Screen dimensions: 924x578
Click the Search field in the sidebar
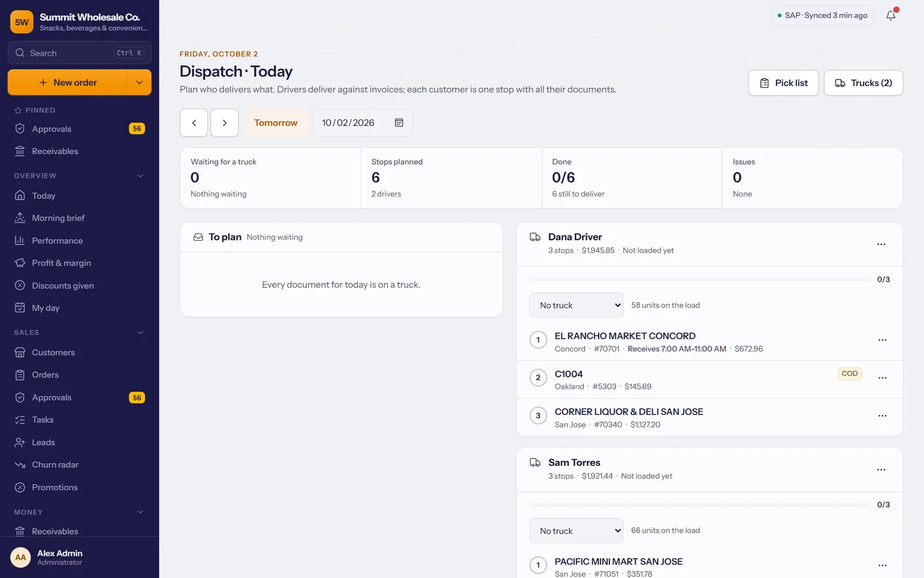coord(80,53)
